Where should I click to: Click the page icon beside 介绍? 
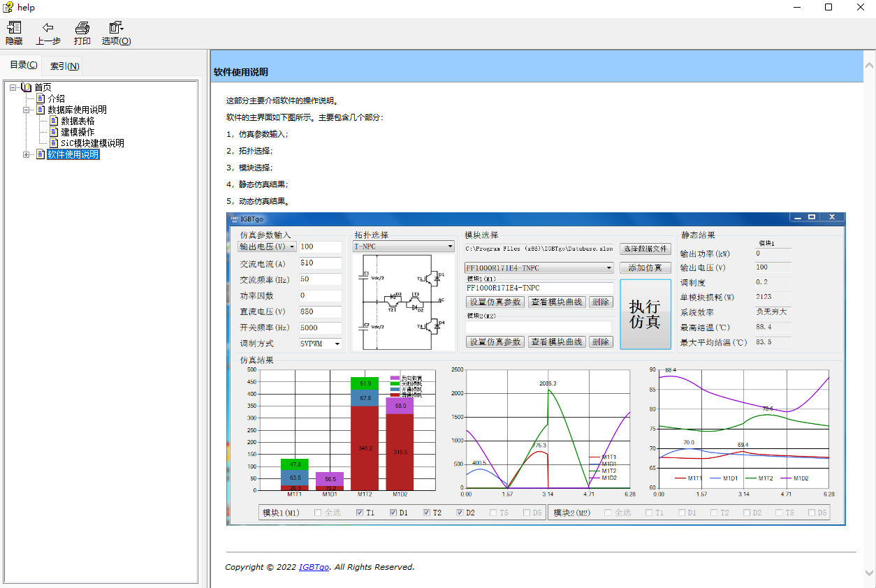41,98
